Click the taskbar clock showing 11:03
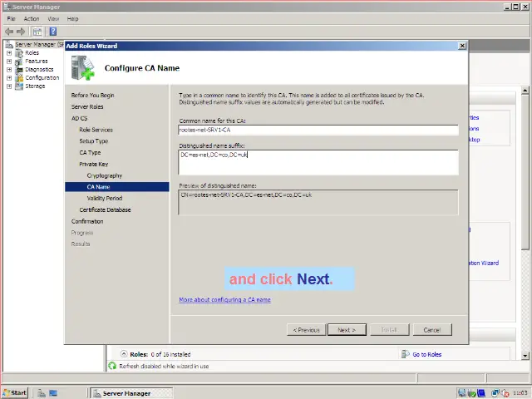532x399 pixels. [x=520, y=393]
